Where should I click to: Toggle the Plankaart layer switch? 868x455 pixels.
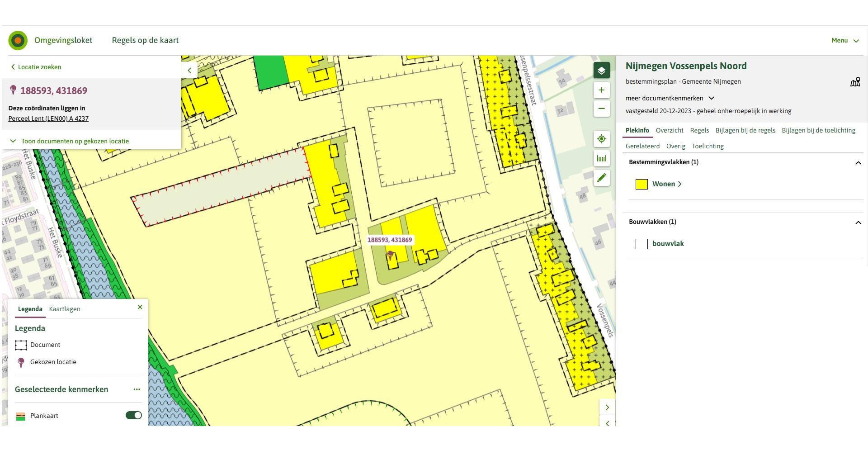pyautogui.click(x=133, y=415)
